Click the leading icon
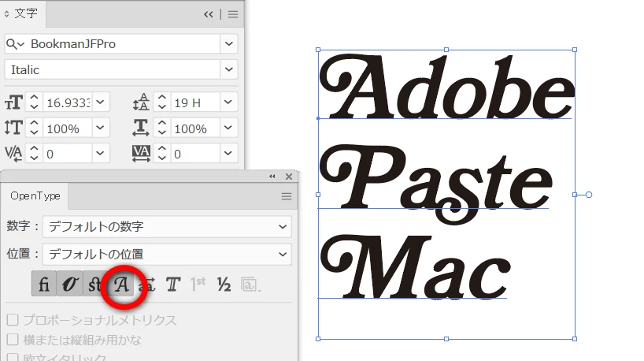 click(x=141, y=102)
